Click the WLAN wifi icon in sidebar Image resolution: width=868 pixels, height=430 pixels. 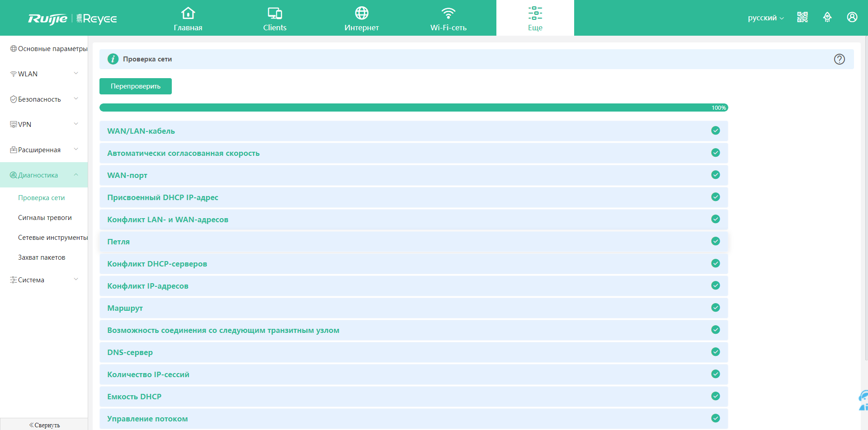[x=14, y=74]
